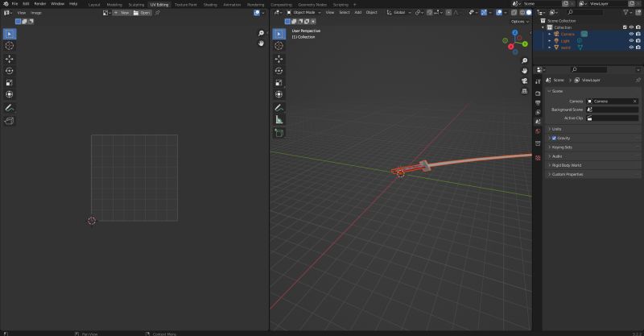Click the Open image button
Viewport: 644px width, 336px height.
142,13
